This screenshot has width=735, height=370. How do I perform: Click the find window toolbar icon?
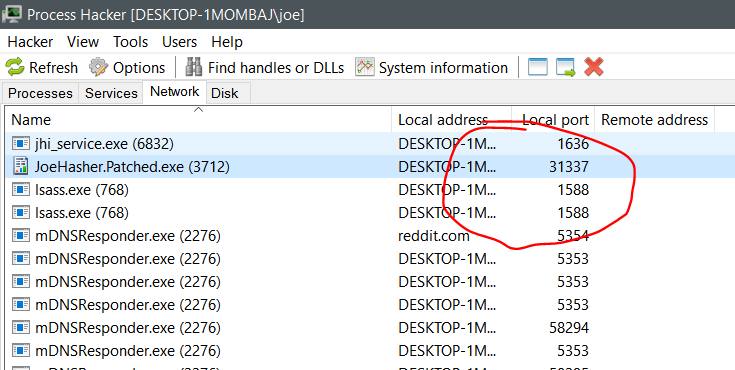(538, 67)
